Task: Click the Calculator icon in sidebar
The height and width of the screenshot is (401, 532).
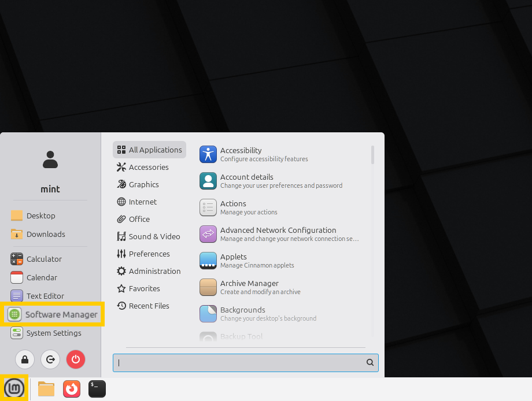Action: pos(17,259)
